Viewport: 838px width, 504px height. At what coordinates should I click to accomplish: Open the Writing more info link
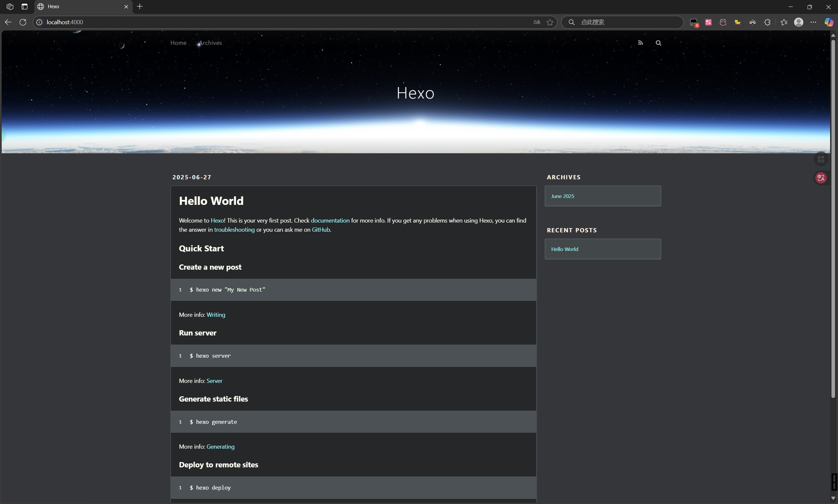click(216, 315)
